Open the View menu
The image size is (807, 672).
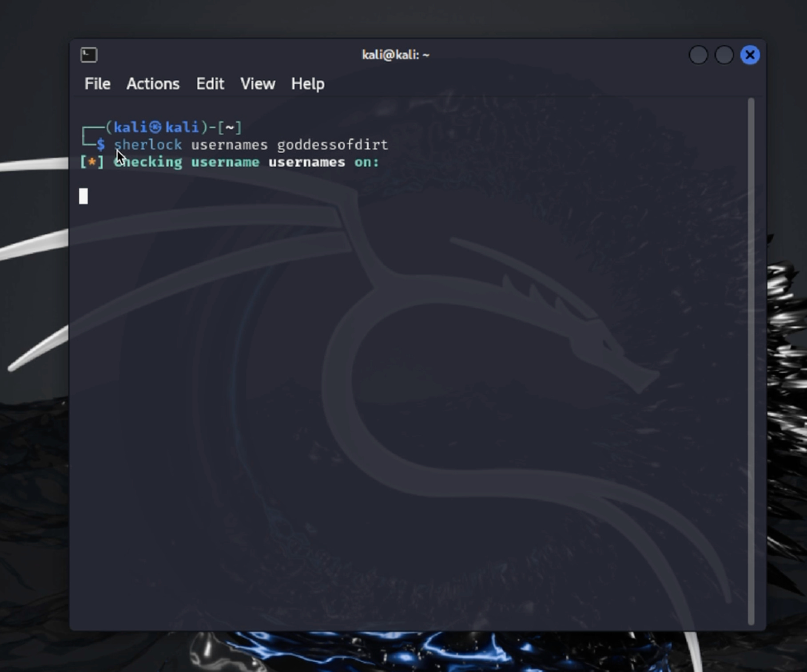(x=258, y=84)
